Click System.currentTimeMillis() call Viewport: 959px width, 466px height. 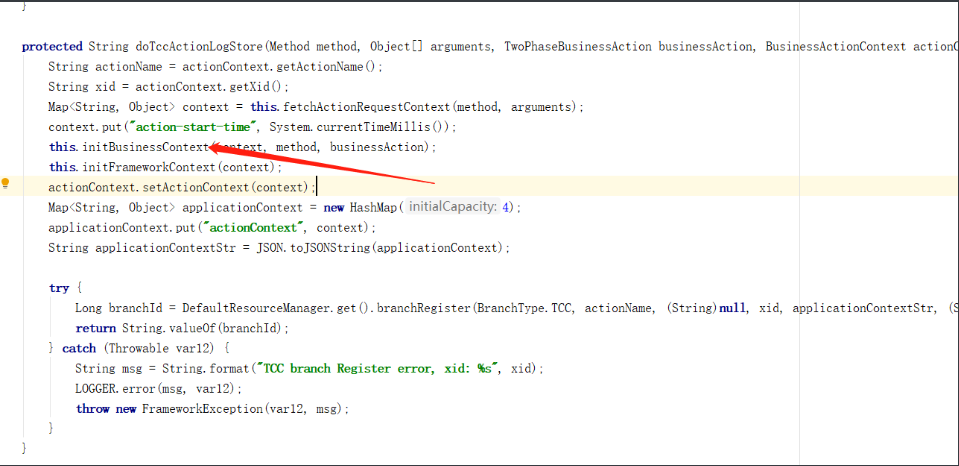pos(359,127)
